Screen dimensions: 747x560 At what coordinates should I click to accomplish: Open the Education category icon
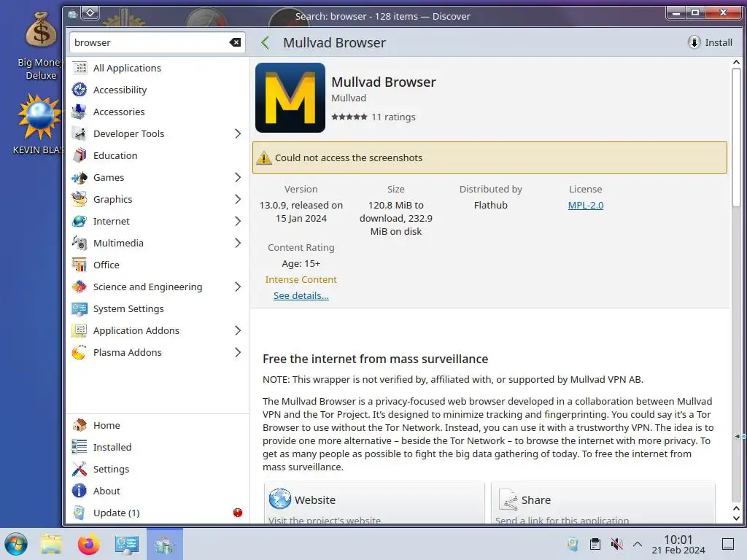tap(80, 156)
